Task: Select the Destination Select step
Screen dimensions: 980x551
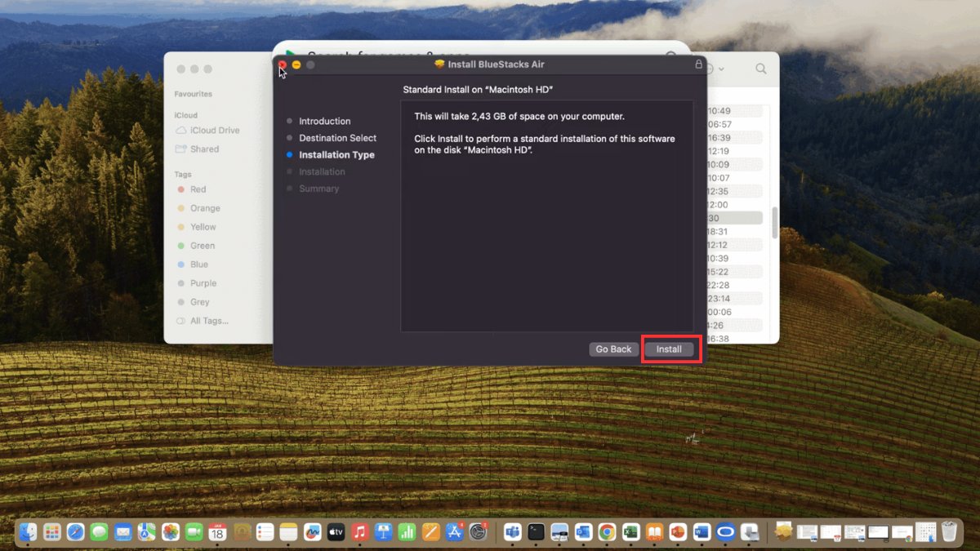Action: pyautogui.click(x=337, y=138)
